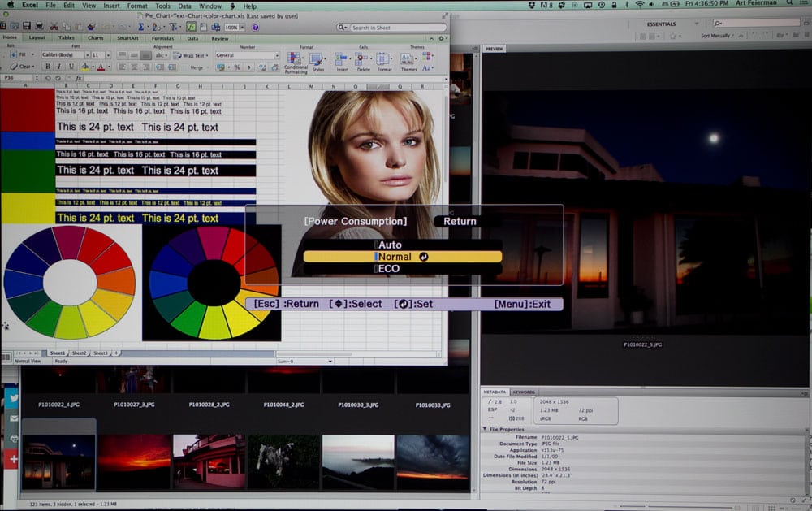The height and width of the screenshot is (511, 812).
Task: Click the cell Styles icon
Action: tap(317, 59)
